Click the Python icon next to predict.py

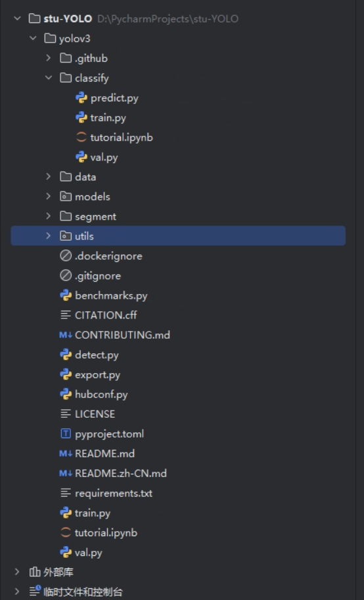pos(81,98)
